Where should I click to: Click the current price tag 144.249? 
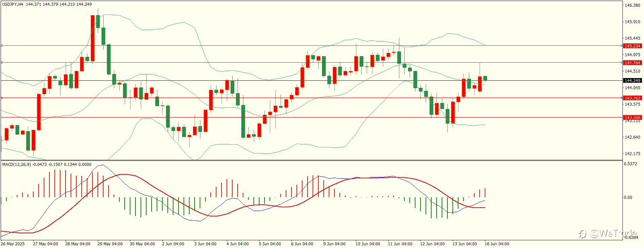pos(632,80)
